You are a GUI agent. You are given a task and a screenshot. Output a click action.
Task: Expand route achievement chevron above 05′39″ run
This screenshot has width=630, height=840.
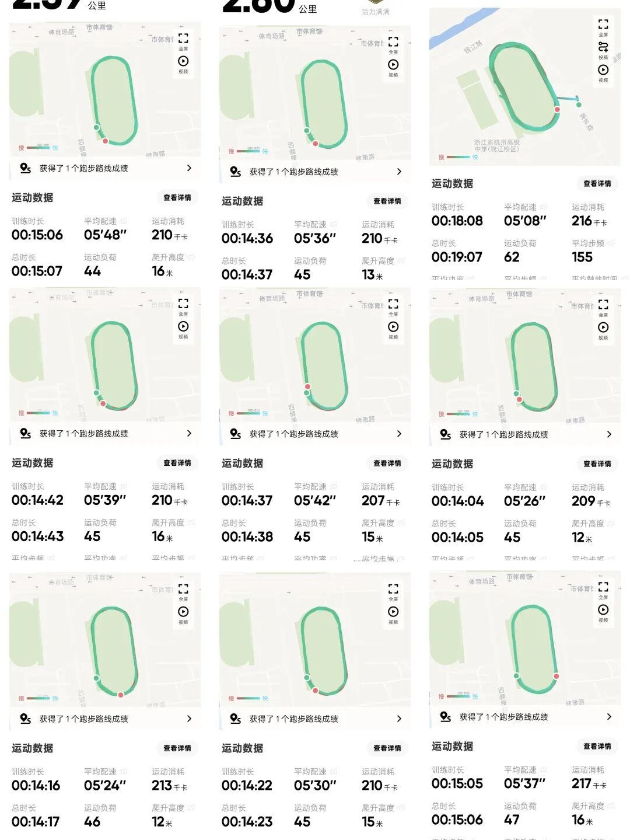tap(189, 433)
